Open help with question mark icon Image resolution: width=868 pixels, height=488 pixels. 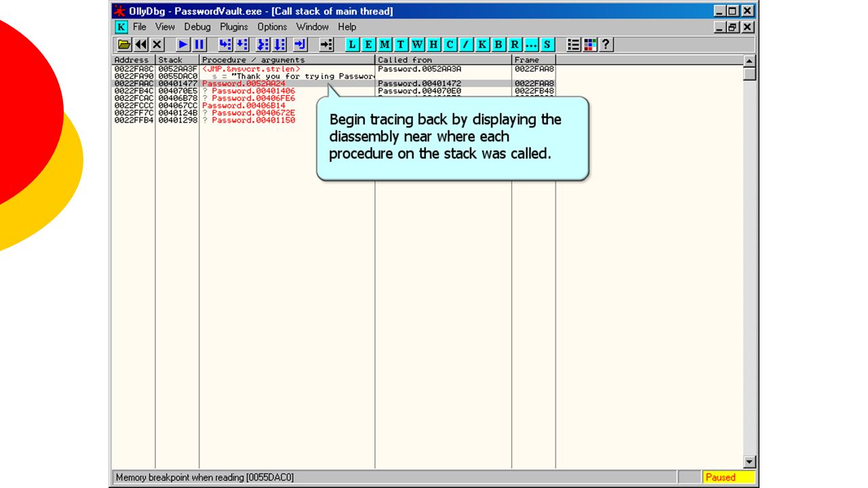(606, 45)
